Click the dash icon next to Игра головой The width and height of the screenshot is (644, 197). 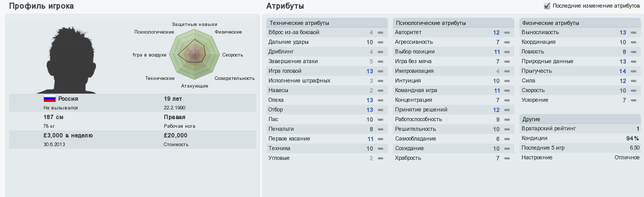pyautogui.click(x=380, y=71)
